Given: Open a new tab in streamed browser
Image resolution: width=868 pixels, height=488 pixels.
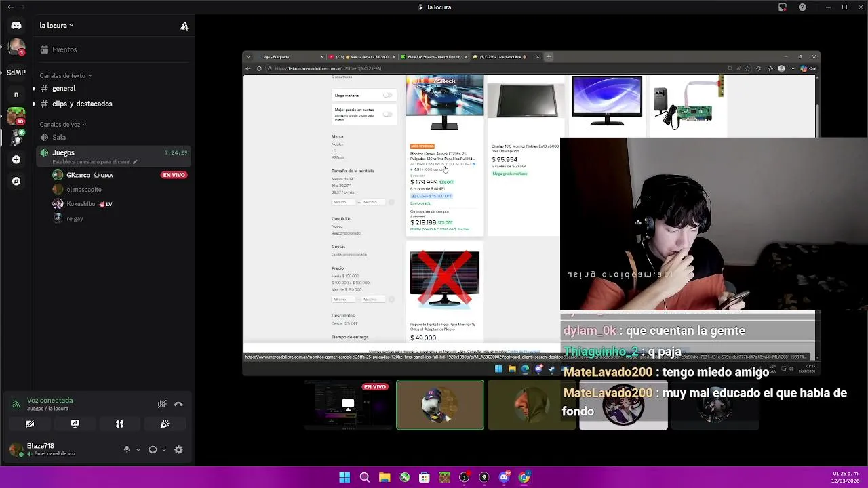Looking at the screenshot, I should [549, 57].
